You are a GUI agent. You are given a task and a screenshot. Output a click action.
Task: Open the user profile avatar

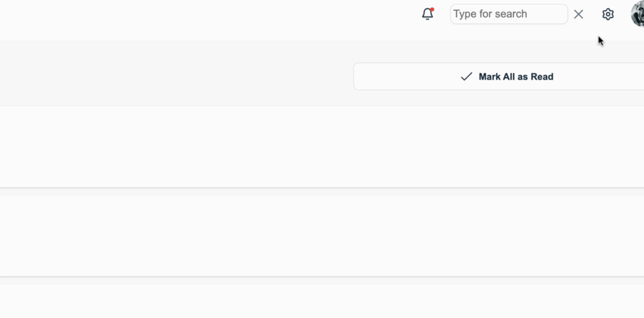coord(638,14)
